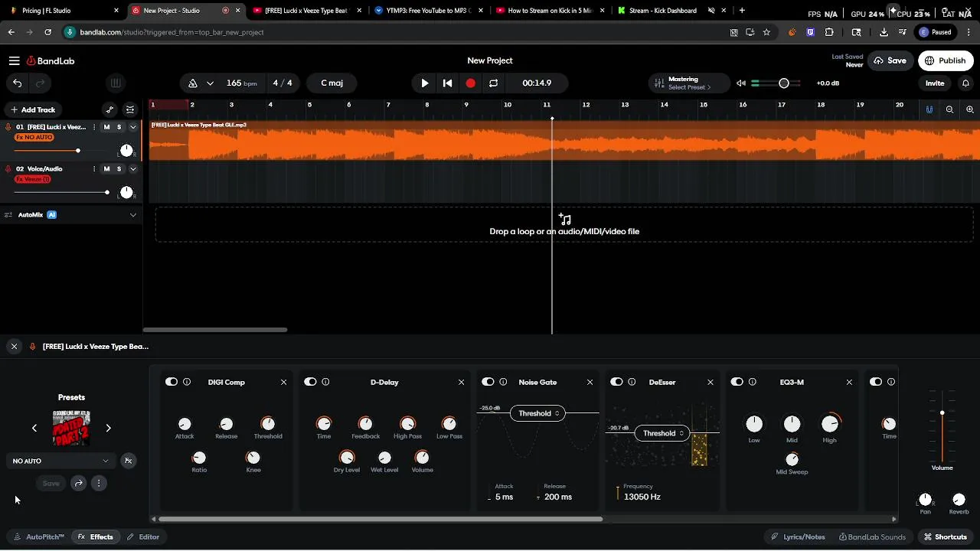980x551 pixels.
Task: Expand the Voice/Audio track chevron
Action: tap(132, 168)
